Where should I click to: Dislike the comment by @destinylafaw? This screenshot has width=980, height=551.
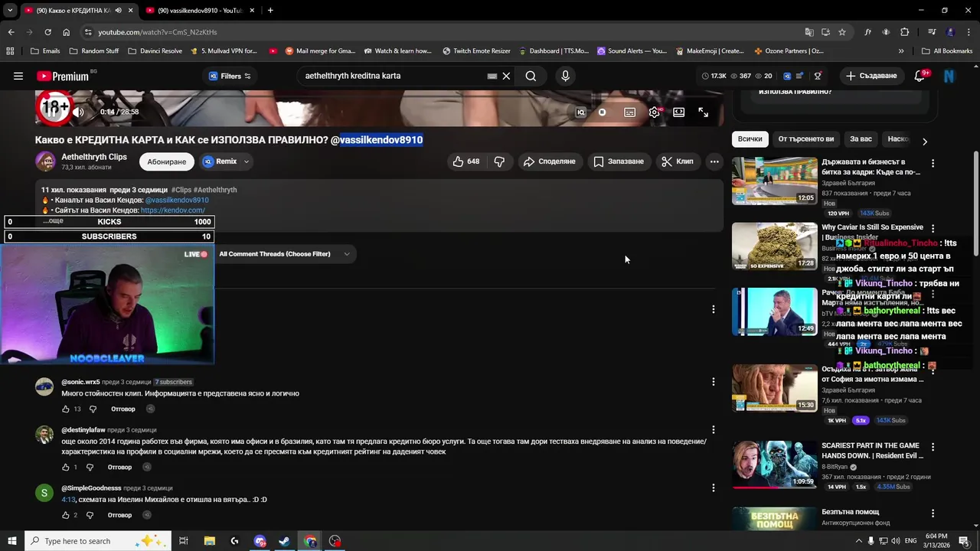90,467
